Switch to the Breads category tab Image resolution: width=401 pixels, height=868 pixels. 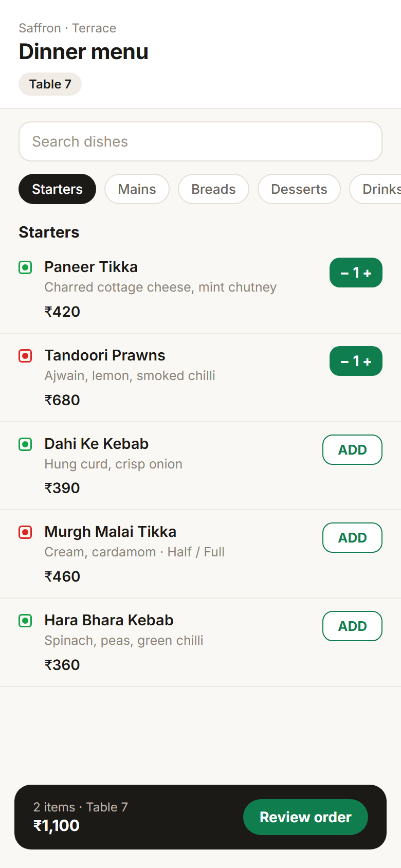tap(213, 189)
